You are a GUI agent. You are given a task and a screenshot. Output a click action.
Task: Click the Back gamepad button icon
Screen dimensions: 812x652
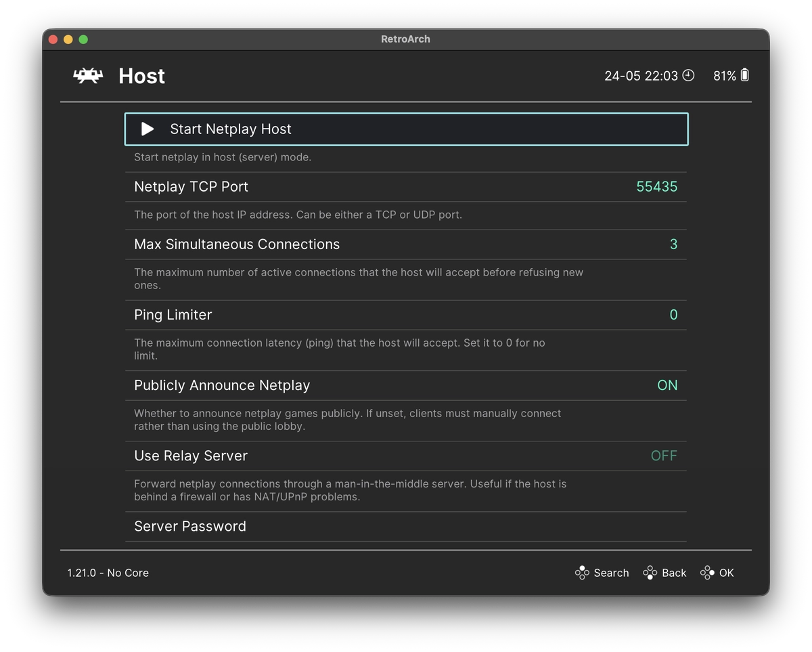click(x=650, y=573)
